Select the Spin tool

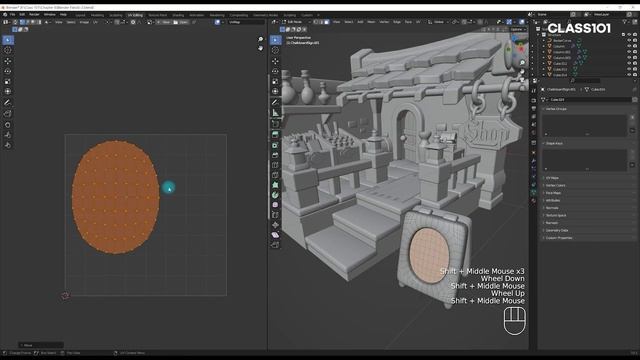(x=276, y=195)
